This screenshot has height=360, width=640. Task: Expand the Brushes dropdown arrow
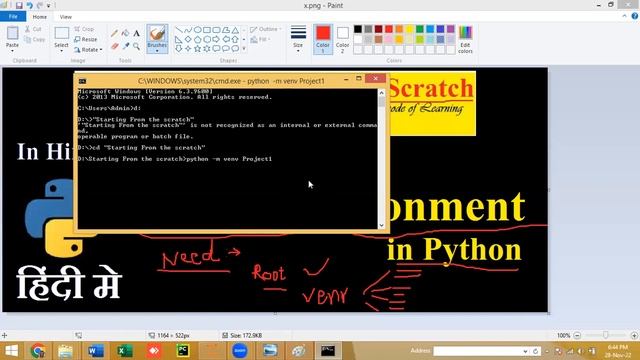coord(157,51)
